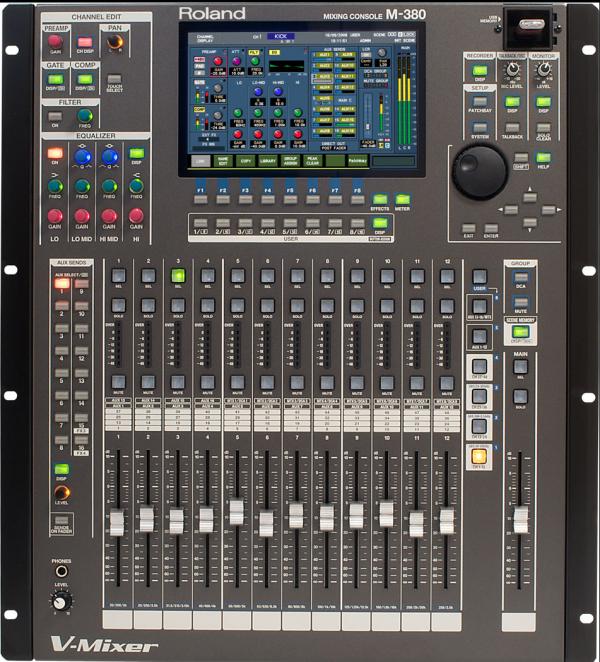Open the SYSTEM setup button
Screen dimensions: 600x662
pos(480,128)
